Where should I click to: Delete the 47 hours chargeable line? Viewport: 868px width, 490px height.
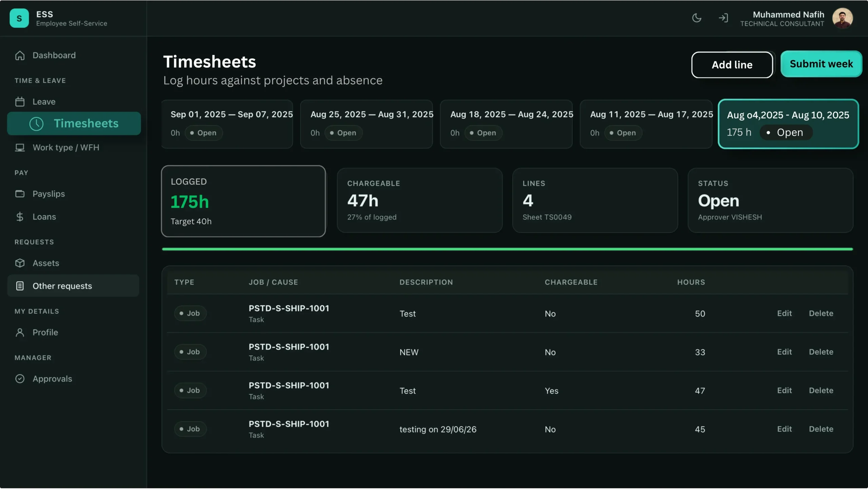821,391
